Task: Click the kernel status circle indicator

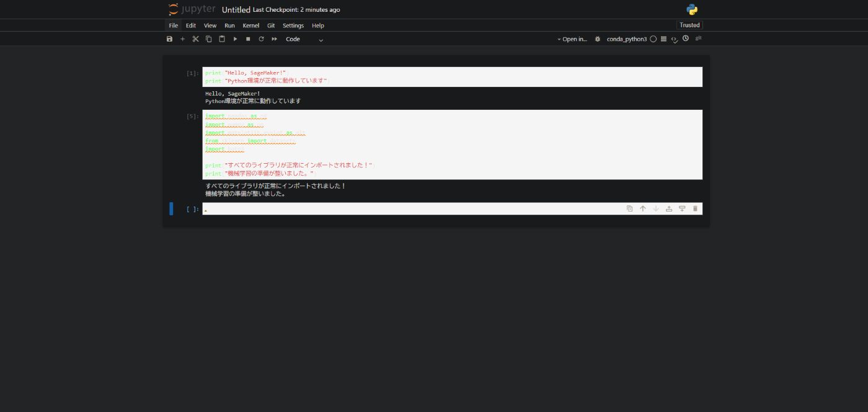Action: point(653,39)
